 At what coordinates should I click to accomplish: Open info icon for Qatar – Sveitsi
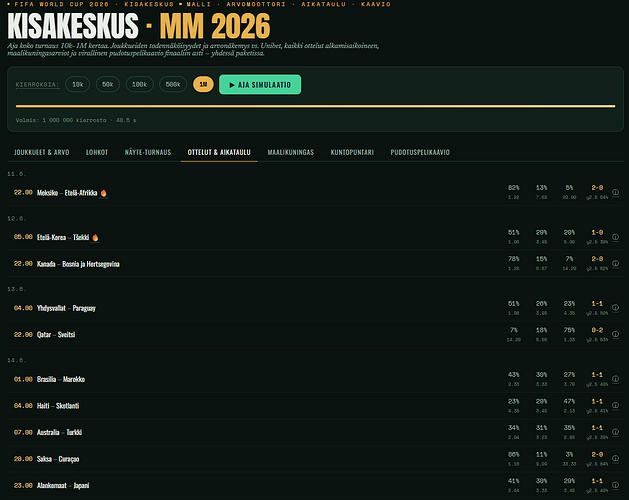coord(615,334)
